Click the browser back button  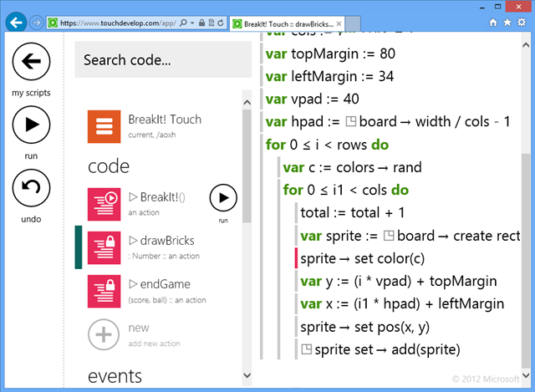point(16,23)
